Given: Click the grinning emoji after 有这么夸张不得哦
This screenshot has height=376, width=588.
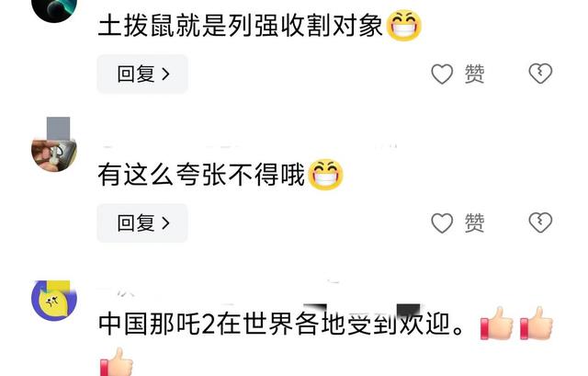Looking at the screenshot, I should (325, 175).
